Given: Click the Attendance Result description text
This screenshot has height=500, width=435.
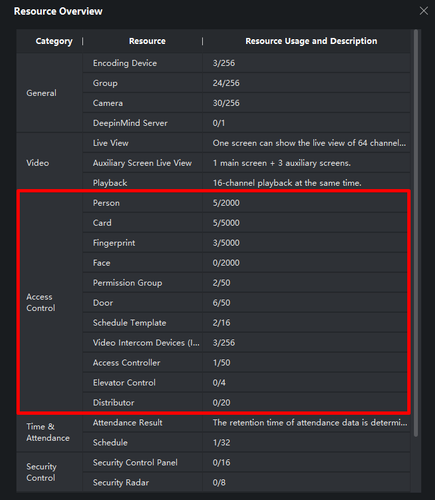Looking at the screenshot, I should [310, 423].
